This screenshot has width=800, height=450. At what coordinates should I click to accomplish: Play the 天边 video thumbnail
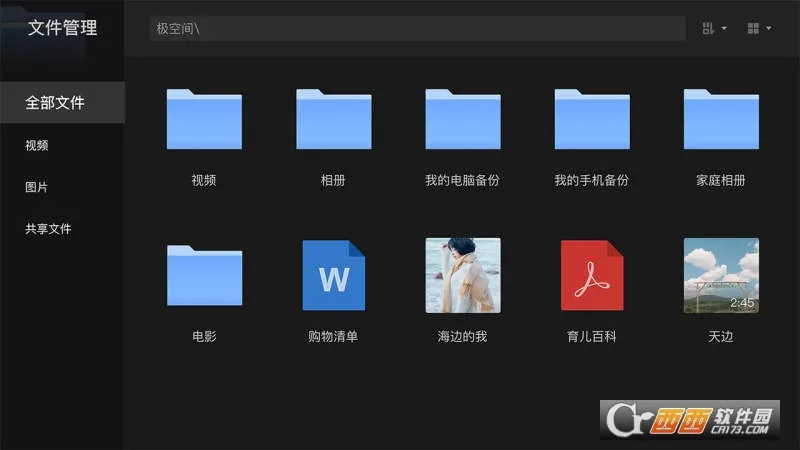tap(721, 275)
